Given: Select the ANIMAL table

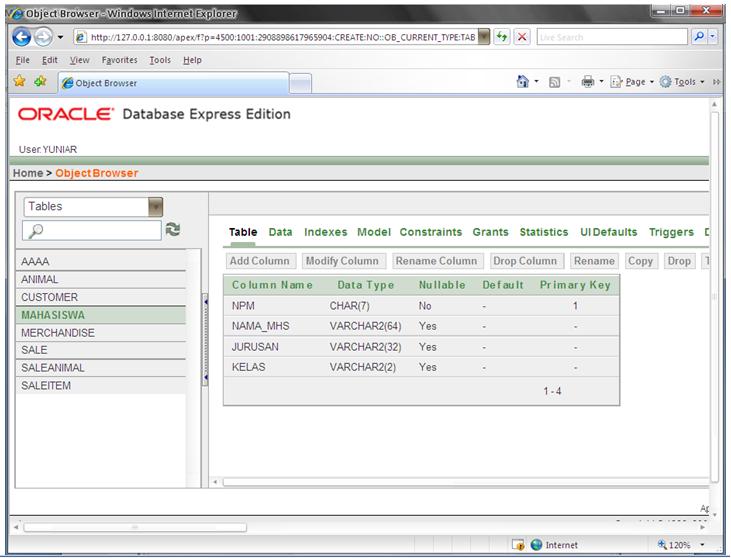Looking at the screenshot, I should [x=101, y=279].
